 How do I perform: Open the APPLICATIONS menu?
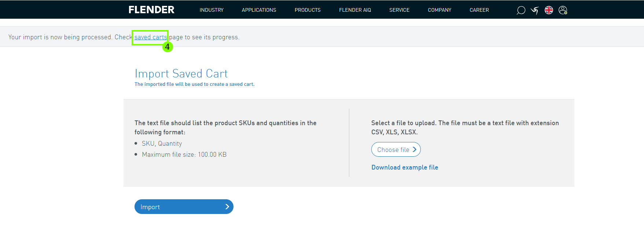point(259,10)
